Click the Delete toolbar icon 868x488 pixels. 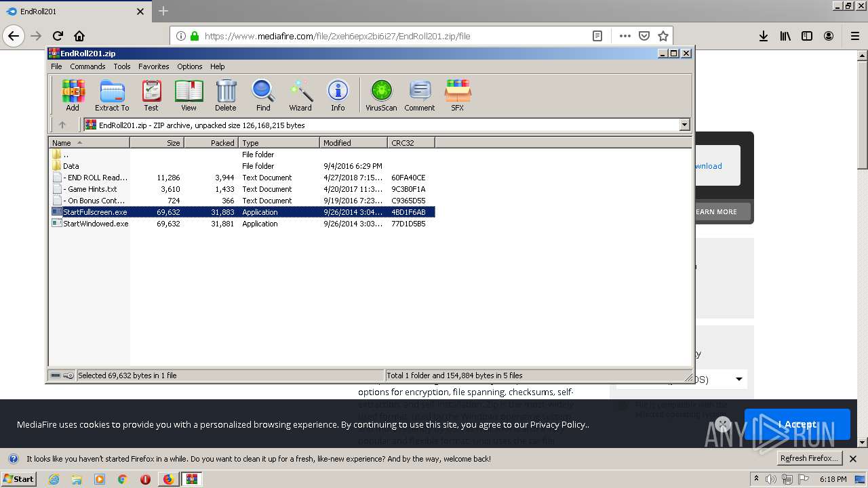[226, 95]
